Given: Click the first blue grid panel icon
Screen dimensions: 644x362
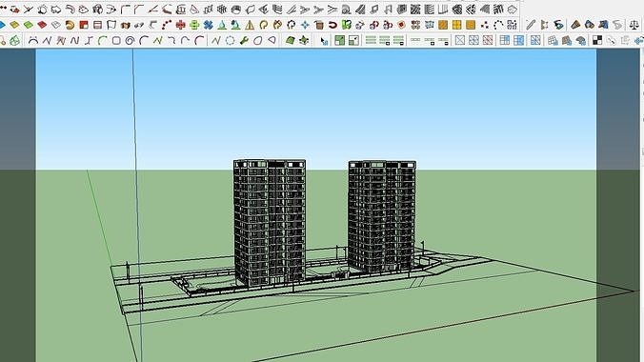Looking at the screenshot, I should [x=505, y=40].
